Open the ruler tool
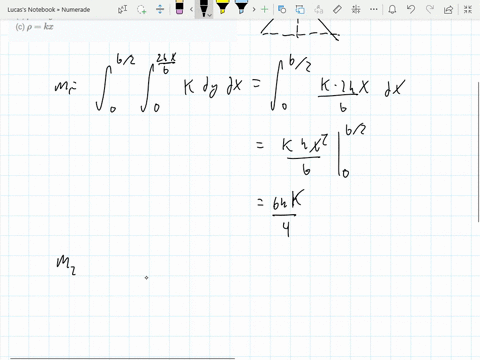Viewport: 480px width, 360px height. (x=337, y=9)
